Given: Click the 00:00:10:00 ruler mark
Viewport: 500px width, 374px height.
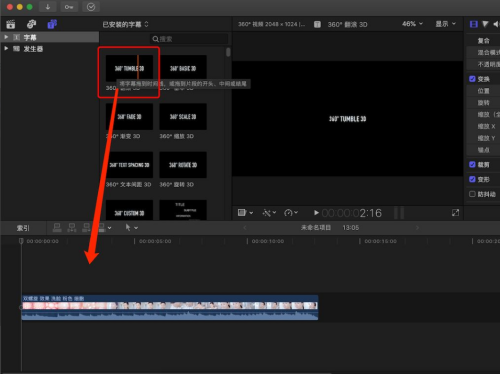Looking at the screenshot, I should (x=268, y=241).
